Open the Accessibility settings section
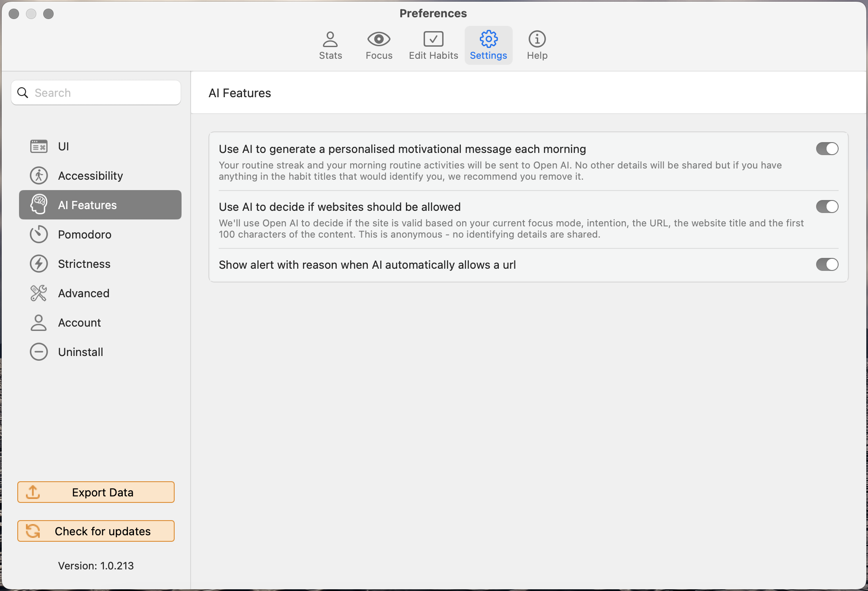Screen dimensions: 868x591 click(100, 176)
